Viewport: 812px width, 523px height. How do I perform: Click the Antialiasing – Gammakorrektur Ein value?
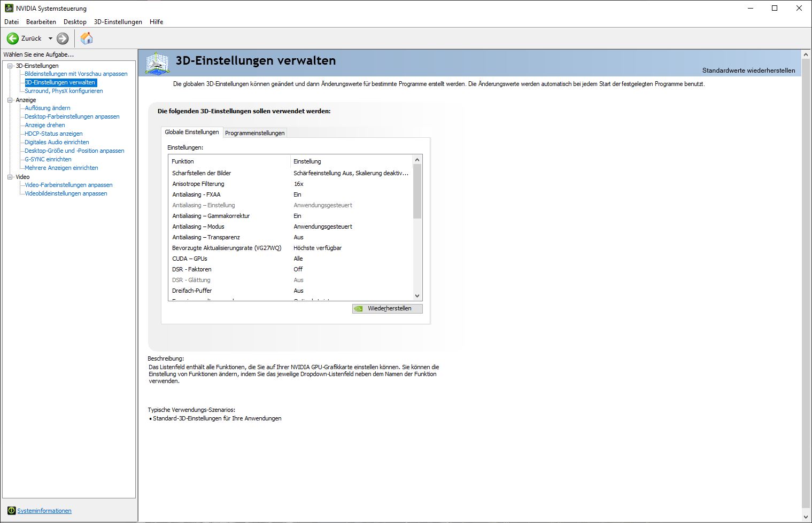[x=297, y=216]
